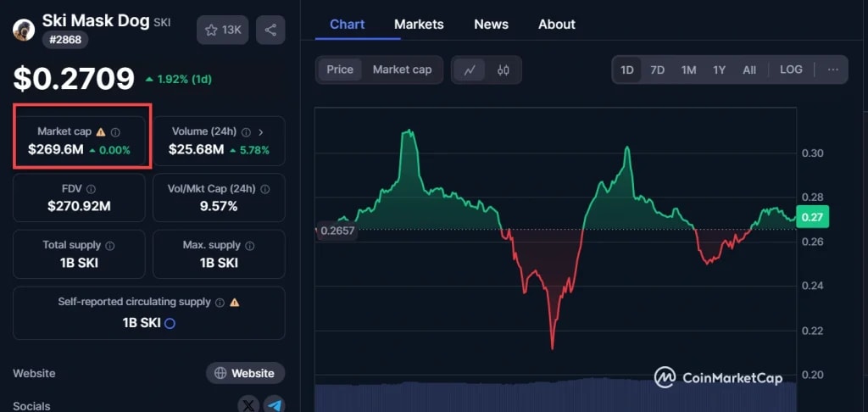The image size is (868, 412).
Task: Open chart more options ellipsis menu
Action: (x=832, y=70)
